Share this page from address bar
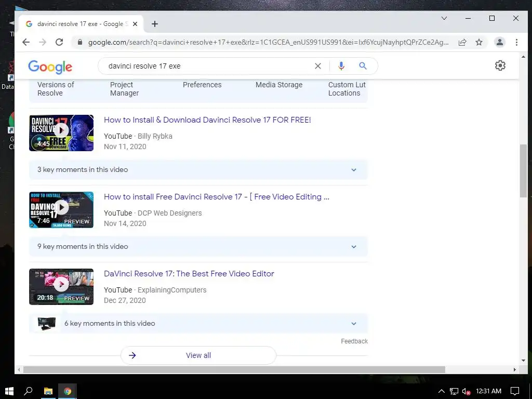Image resolution: width=532 pixels, height=399 pixels. click(462, 42)
